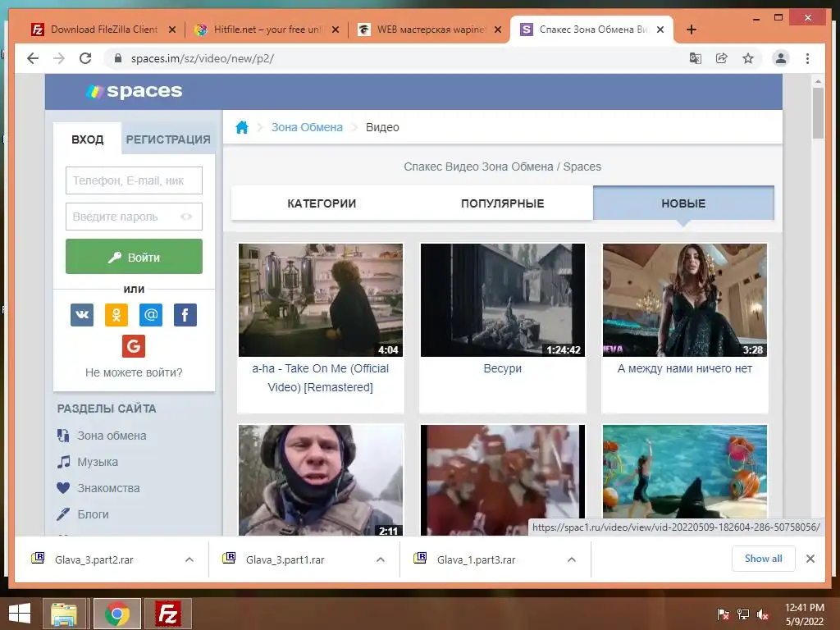This screenshot has height=630, width=840.
Task: Sign in with Google icon
Action: coord(134,346)
